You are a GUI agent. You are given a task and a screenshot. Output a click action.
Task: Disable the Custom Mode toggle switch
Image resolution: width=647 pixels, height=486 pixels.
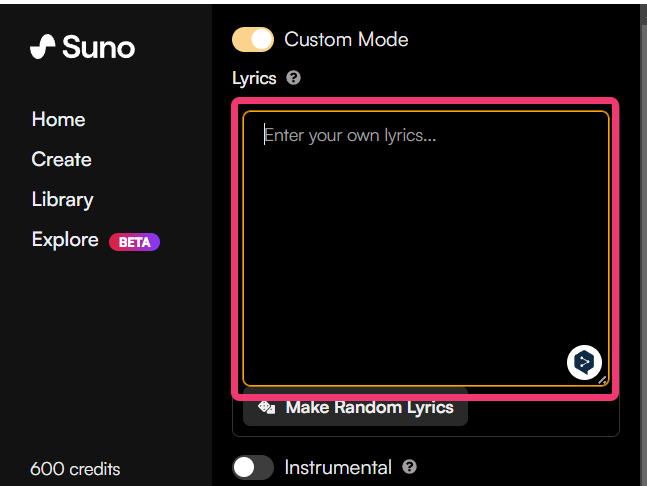click(253, 39)
